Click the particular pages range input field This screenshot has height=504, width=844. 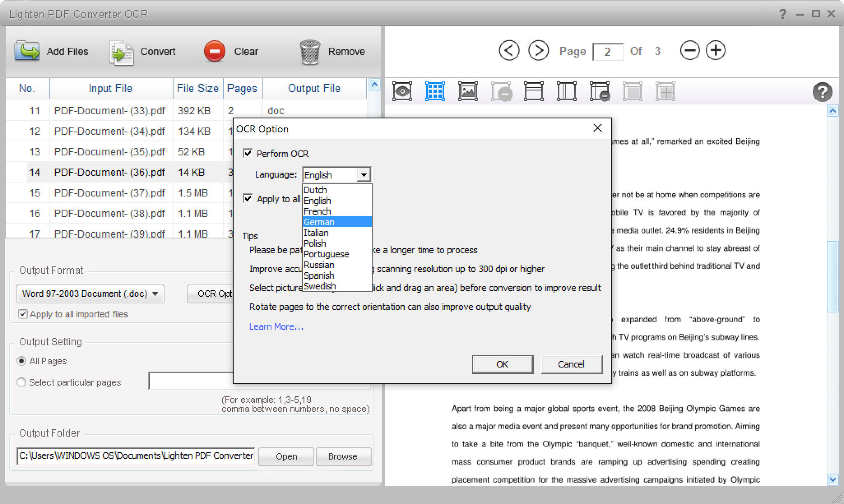(191, 381)
